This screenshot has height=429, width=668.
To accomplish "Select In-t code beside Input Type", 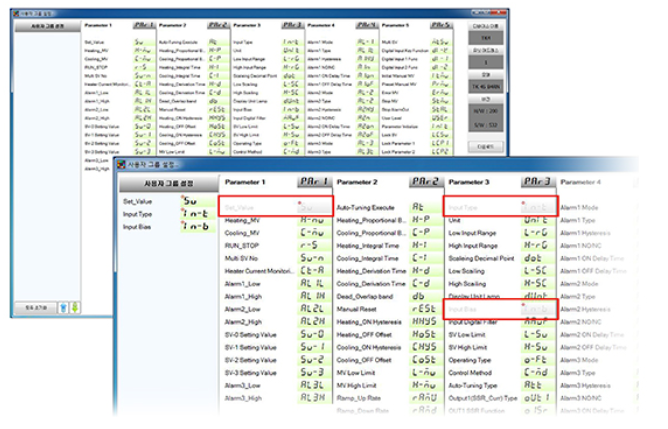I will pyautogui.click(x=192, y=213).
